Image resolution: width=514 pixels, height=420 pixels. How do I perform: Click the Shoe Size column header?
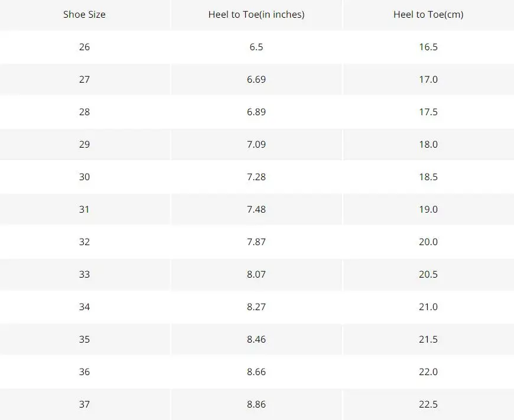coord(84,14)
